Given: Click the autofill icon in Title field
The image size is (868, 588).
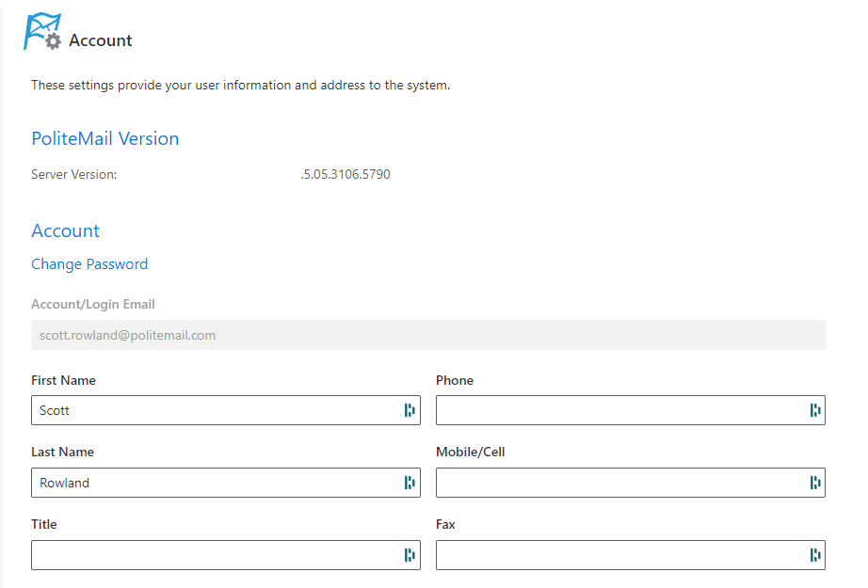Looking at the screenshot, I should [410, 555].
